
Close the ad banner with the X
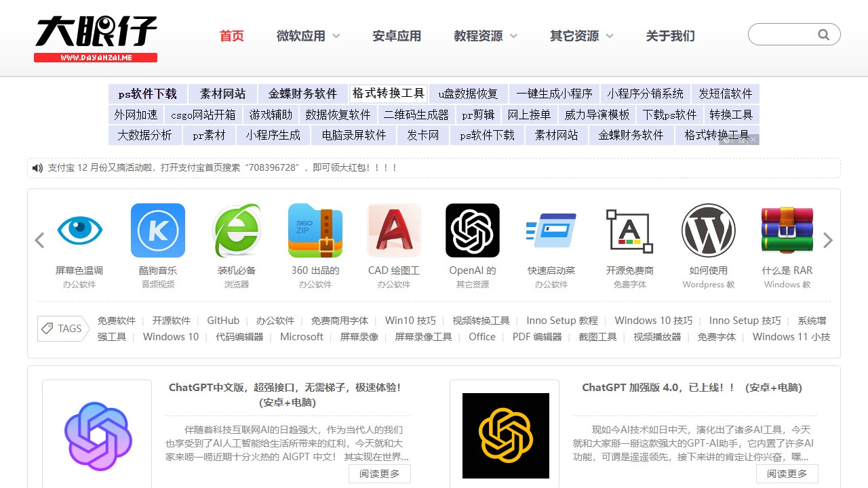point(753,140)
